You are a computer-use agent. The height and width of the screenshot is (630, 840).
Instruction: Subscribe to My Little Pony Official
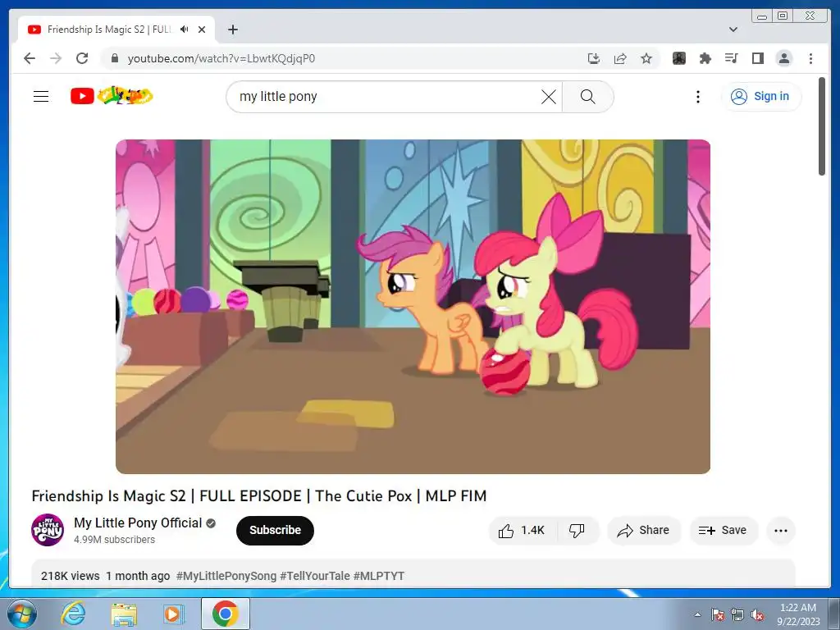[275, 531]
